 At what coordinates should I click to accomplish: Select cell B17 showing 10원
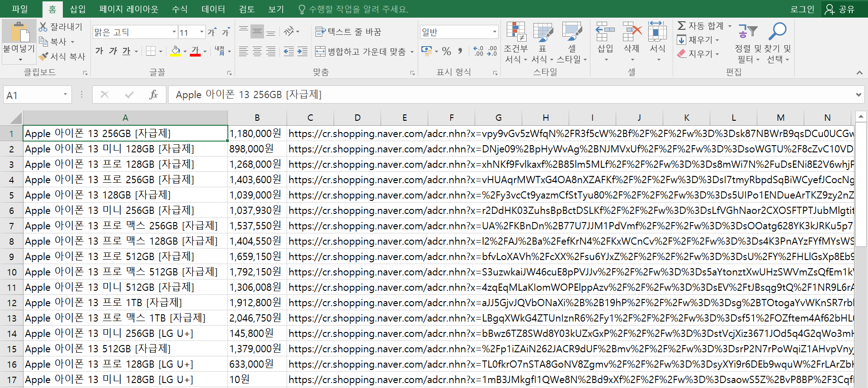pos(257,379)
